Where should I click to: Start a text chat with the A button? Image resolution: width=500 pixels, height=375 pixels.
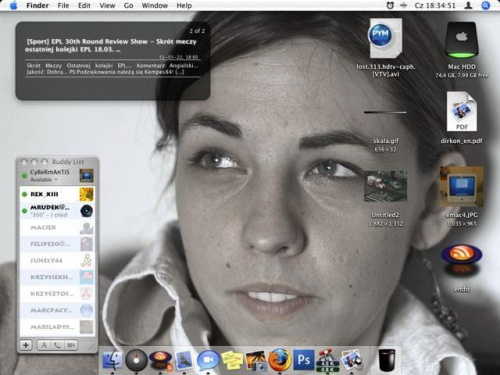44,345
